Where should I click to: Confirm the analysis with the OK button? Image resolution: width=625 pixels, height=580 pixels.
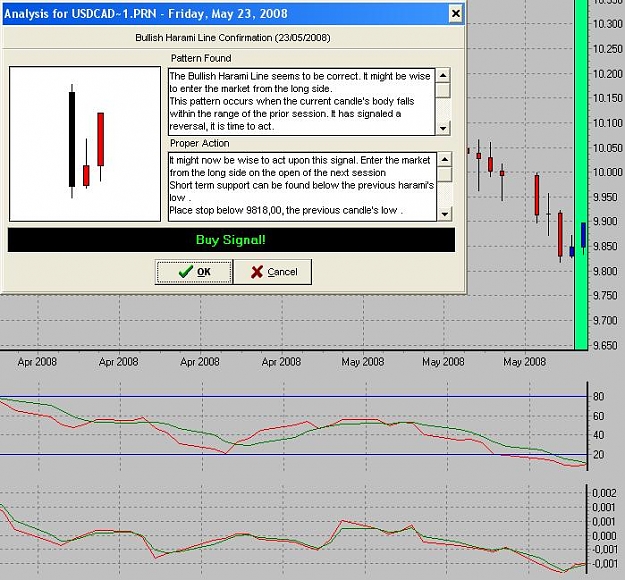click(x=193, y=272)
